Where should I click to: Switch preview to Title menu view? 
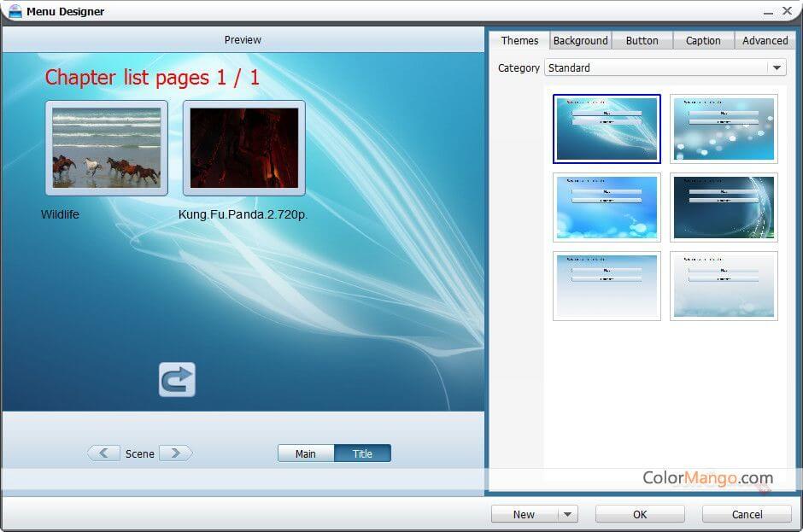coord(362,453)
